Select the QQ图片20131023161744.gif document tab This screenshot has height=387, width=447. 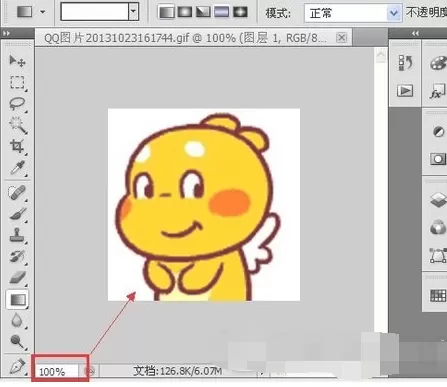[185, 38]
